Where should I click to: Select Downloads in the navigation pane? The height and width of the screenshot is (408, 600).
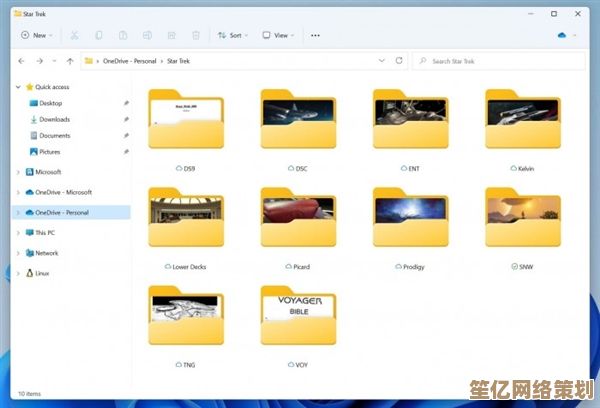54,119
